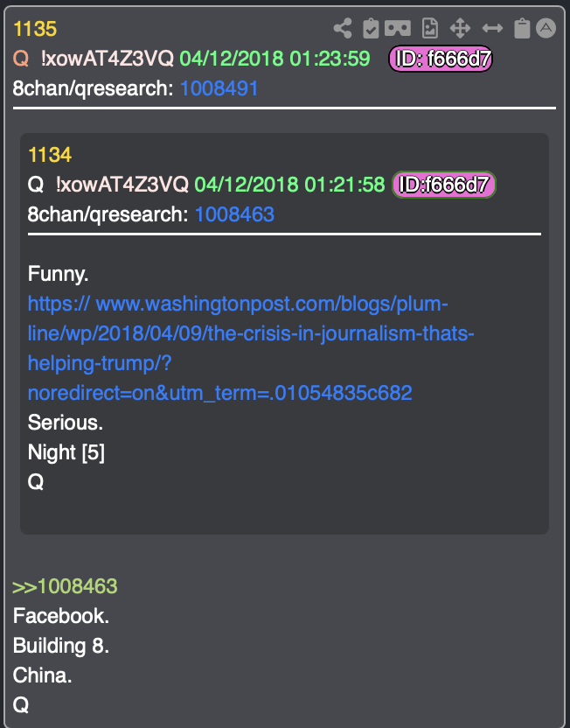Click the share icon on post 1135
Screen dimensions: 570x728
coord(343,29)
